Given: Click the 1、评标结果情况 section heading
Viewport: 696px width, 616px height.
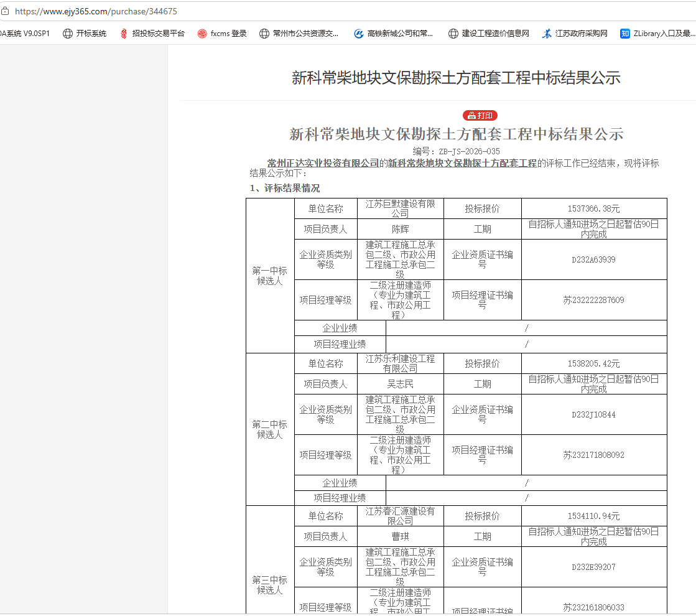Looking at the screenshot, I should [x=284, y=189].
